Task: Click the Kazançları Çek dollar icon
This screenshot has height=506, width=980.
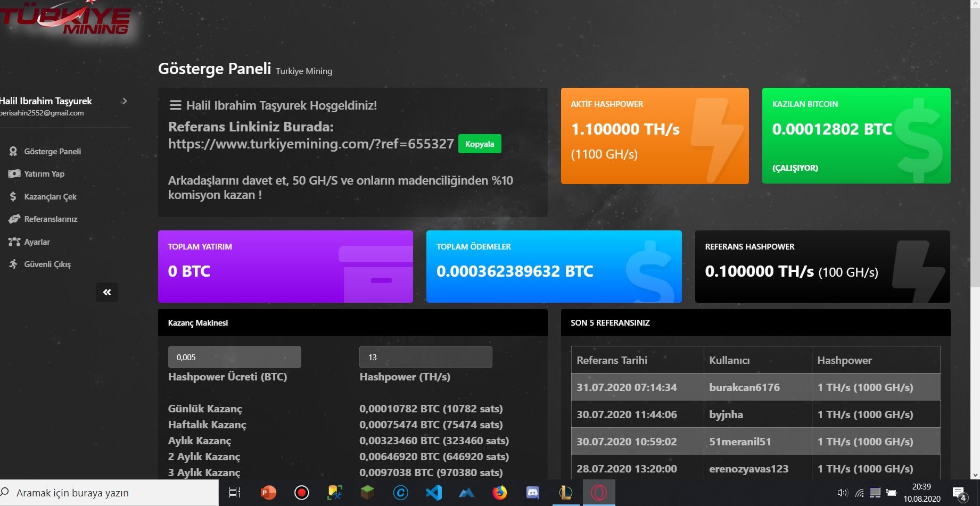Action: pos(13,196)
